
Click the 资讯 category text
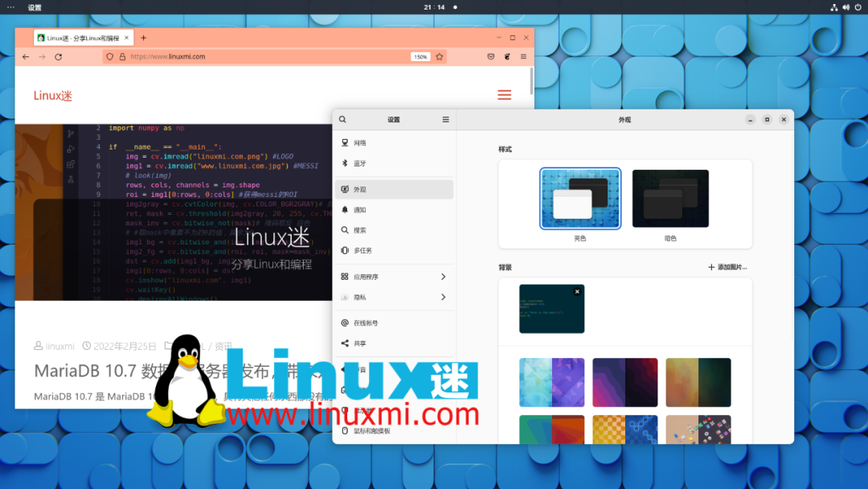coord(223,346)
